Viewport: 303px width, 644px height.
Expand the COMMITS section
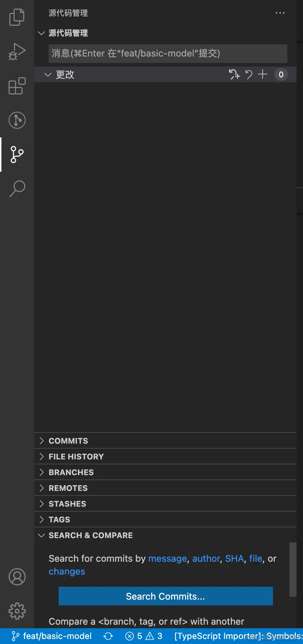tap(68, 441)
